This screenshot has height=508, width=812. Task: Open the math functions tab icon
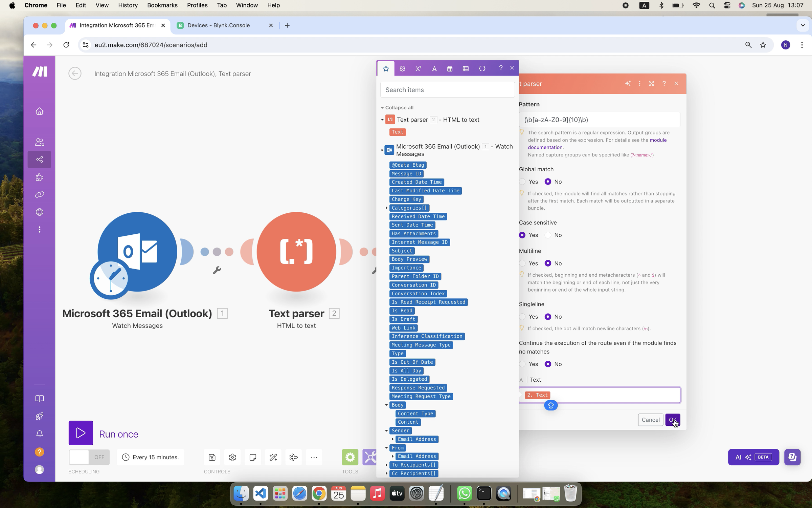coord(418,68)
